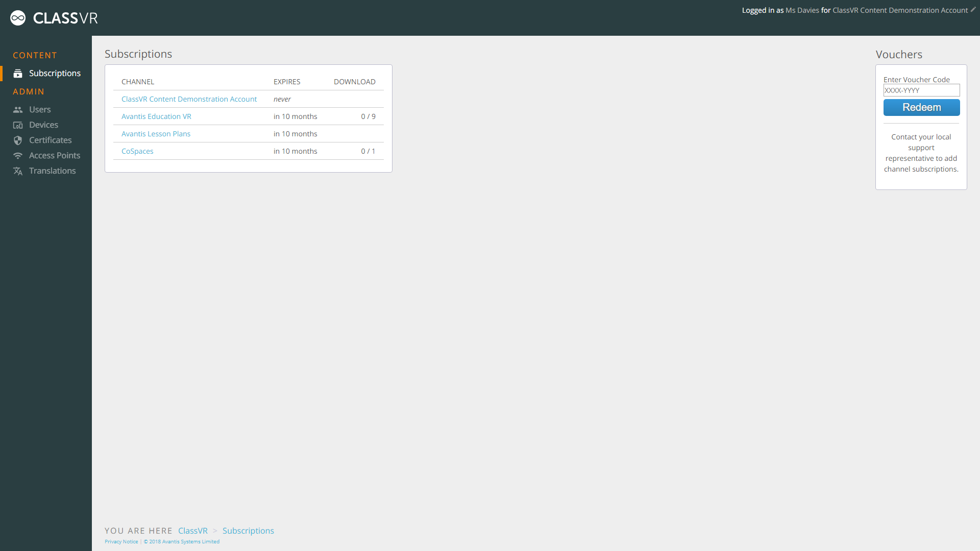Click the Subscriptions sidebar icon

point(18,74)
